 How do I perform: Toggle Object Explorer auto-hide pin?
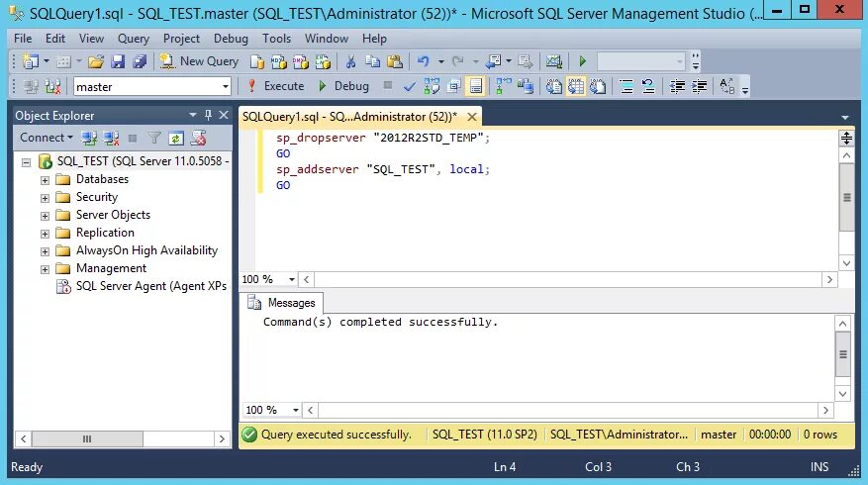coord(208,115)
